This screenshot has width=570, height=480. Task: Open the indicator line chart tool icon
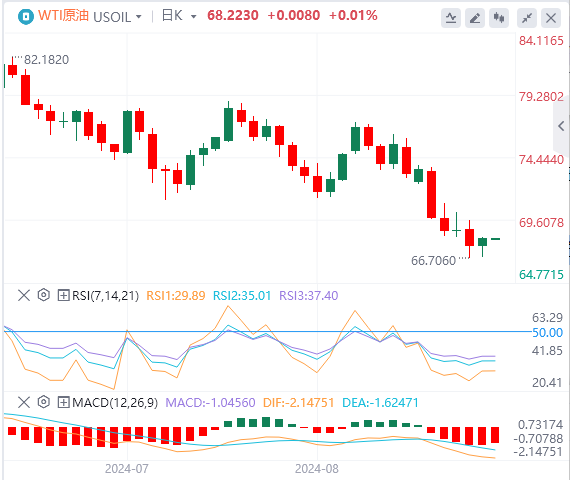tap(451, 18)
